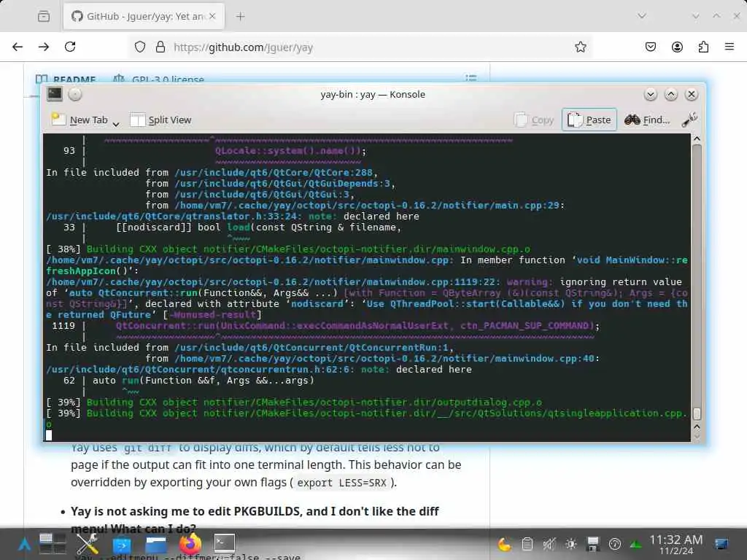This screenshot has height=560, width=747.
Task: Open the Firefox account menu
Action: (x=677, y=47)
